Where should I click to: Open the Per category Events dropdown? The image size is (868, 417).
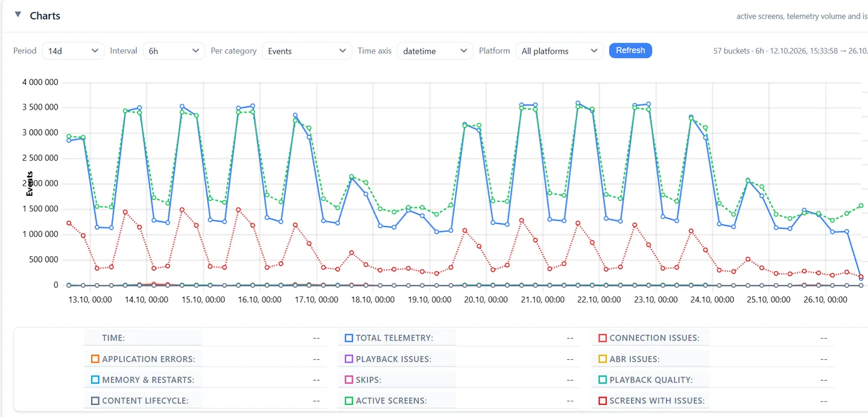307,51
